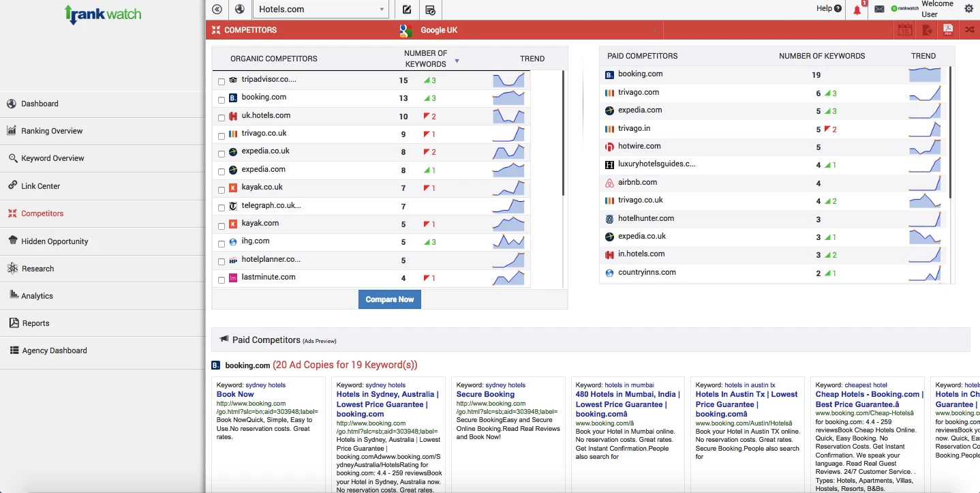980x493 pixels.
Task: Click tripadvisor.co trend chart
Action: [508, 80]
